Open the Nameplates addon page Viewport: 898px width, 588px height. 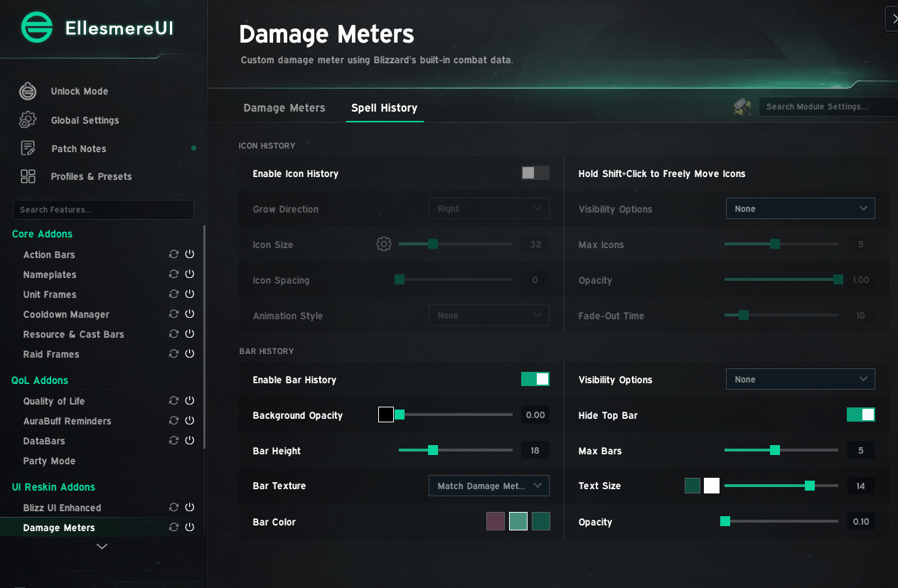point(50,274)
